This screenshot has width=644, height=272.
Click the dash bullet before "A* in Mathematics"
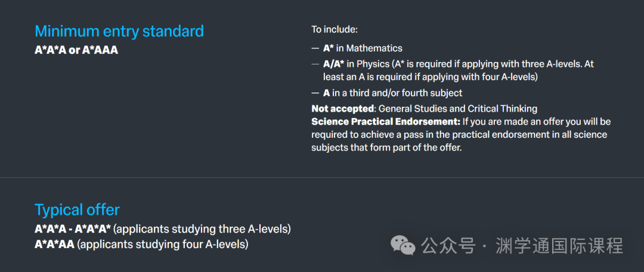click(x=315, y=48)
